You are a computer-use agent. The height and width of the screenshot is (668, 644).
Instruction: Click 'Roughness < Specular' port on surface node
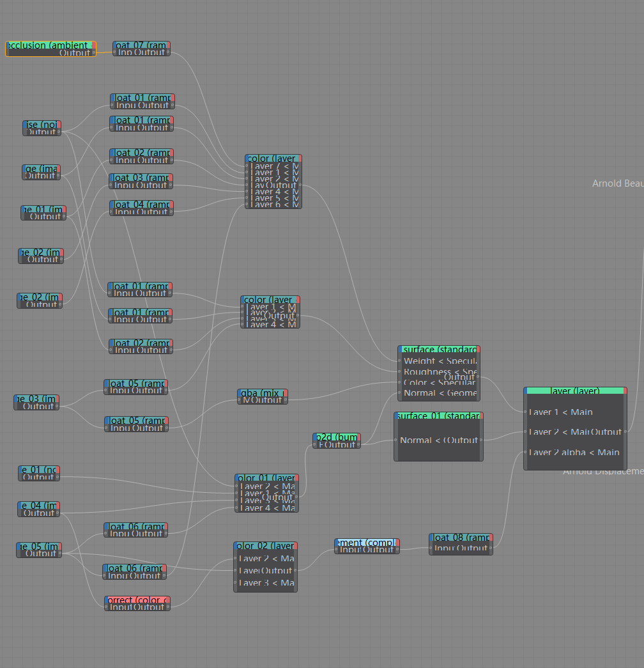[399, 371]
